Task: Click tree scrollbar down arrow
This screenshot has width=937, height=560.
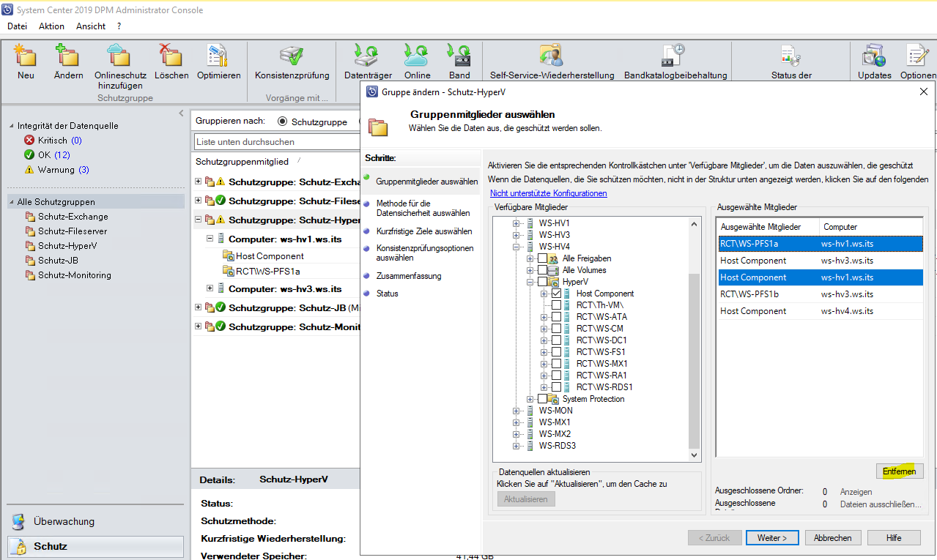Action: coord(695,455)
